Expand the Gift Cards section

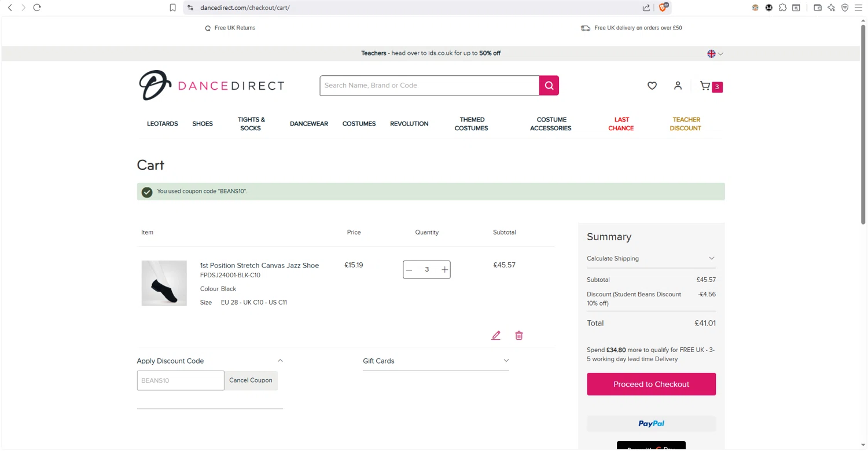coord(436,361)
